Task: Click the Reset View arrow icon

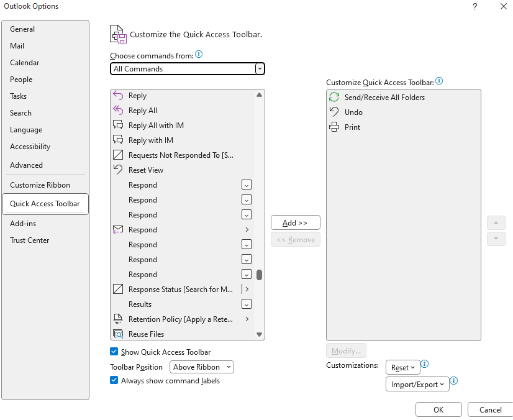Action: [x=118, y=170]
